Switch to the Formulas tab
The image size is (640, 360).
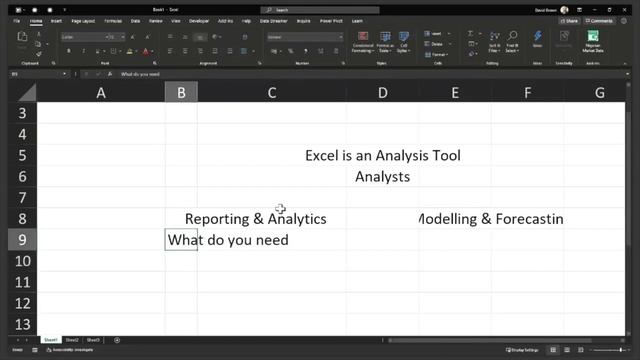click(113, 21)
